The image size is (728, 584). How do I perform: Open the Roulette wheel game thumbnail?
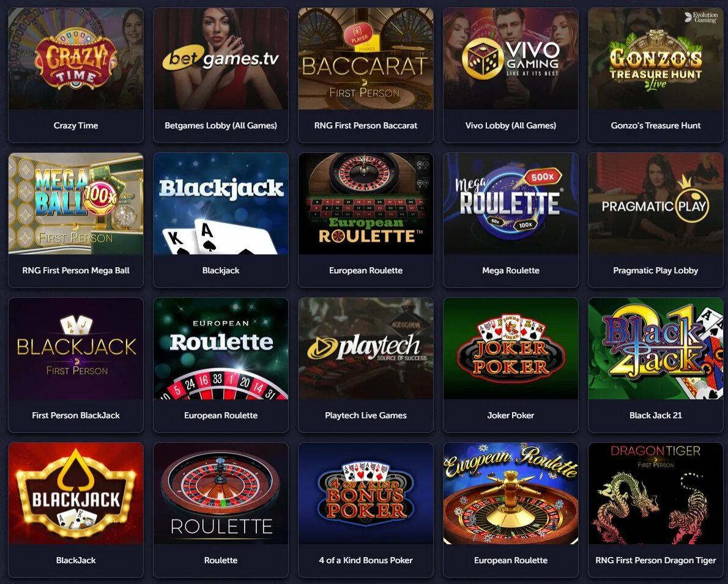coord(220,493)
